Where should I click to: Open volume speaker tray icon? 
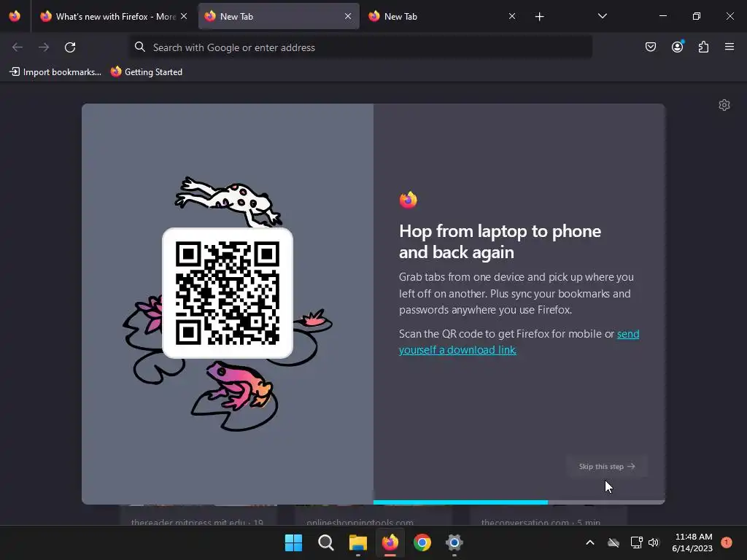(x=654, y=542)
